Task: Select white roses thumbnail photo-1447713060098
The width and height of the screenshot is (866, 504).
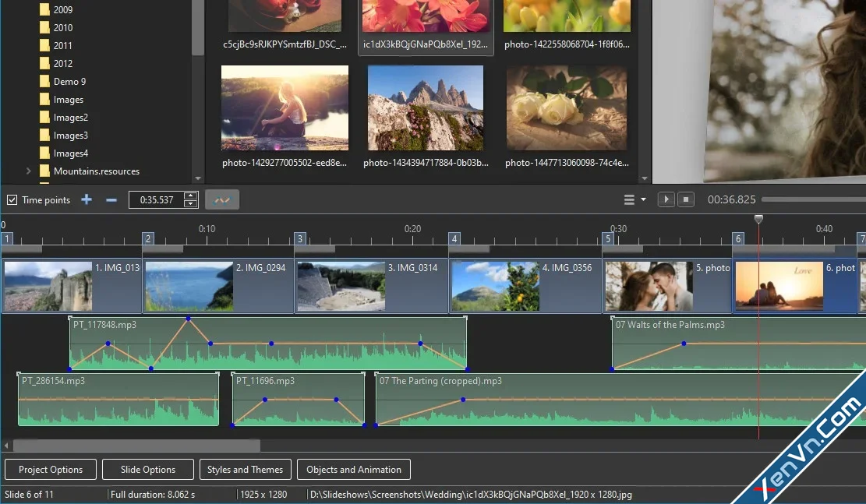Action: click(x=567, y=117)
